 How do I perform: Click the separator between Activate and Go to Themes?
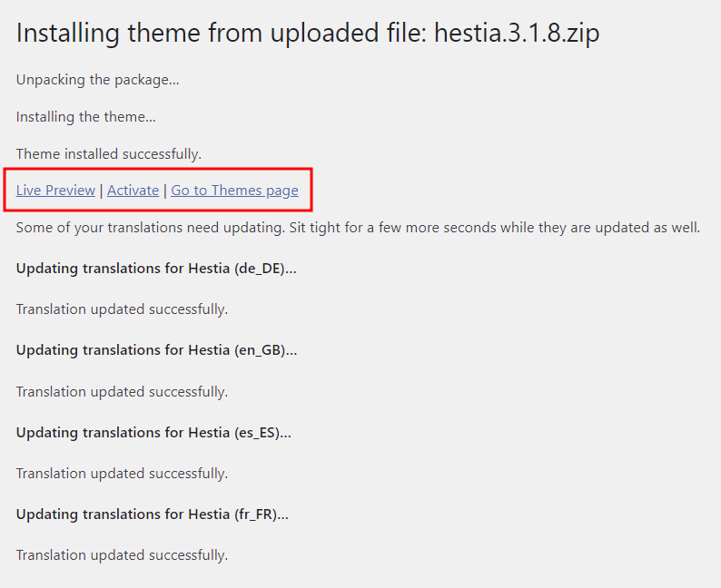(x=165, y=190)
